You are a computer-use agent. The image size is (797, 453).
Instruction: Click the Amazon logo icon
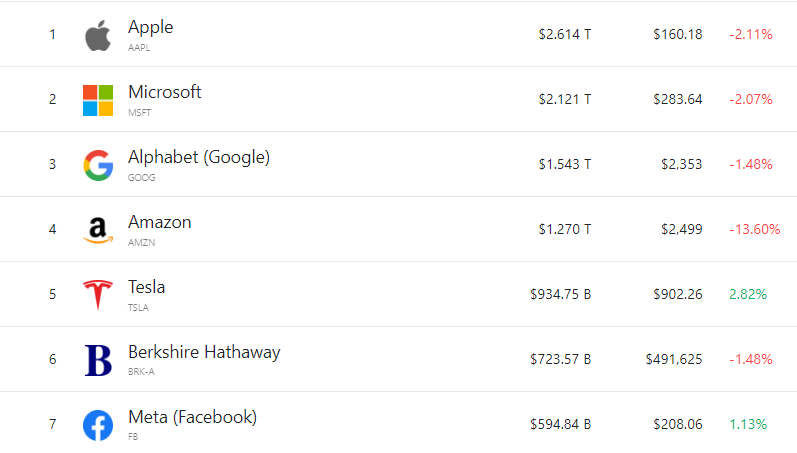97,230
